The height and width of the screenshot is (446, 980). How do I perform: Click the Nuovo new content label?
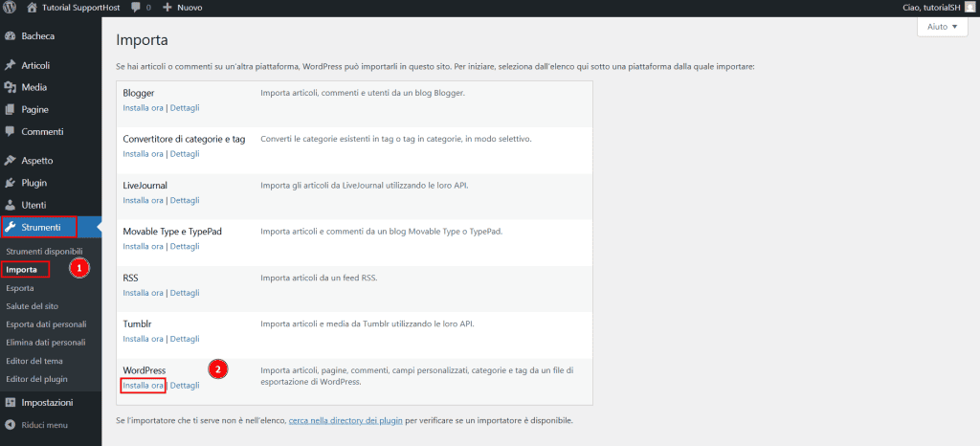tap(189, 8)
